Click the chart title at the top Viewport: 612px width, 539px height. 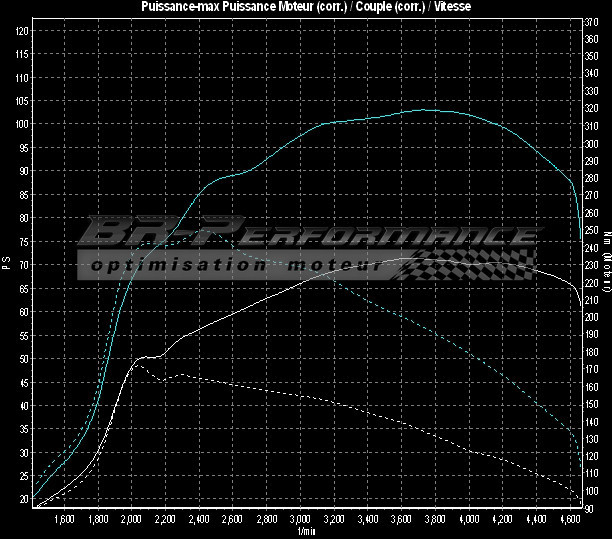[306, 7]
